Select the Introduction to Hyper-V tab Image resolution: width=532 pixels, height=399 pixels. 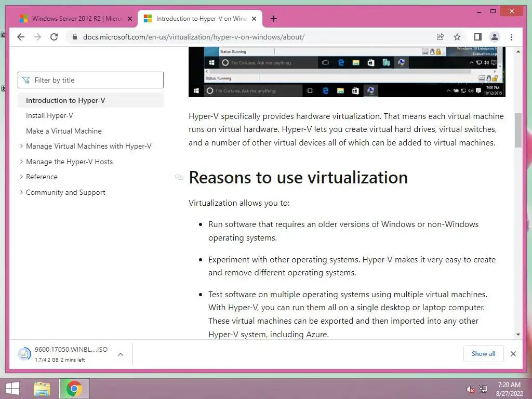(200, 19)
